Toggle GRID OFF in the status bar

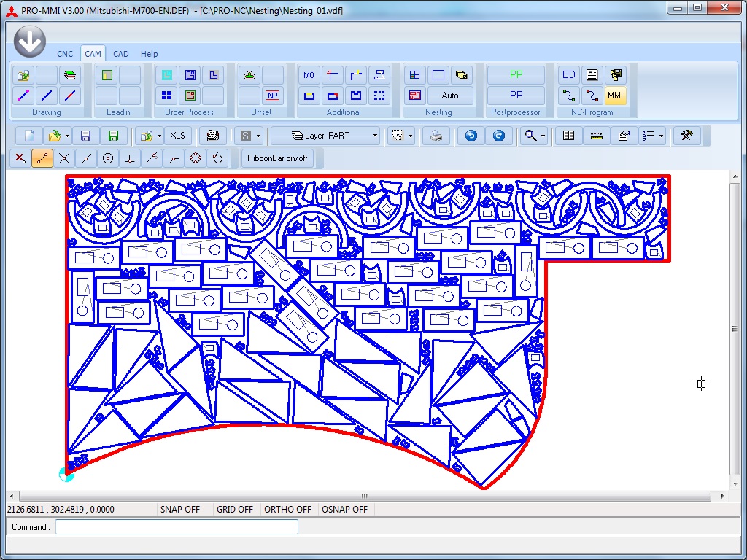pos(235,510)
